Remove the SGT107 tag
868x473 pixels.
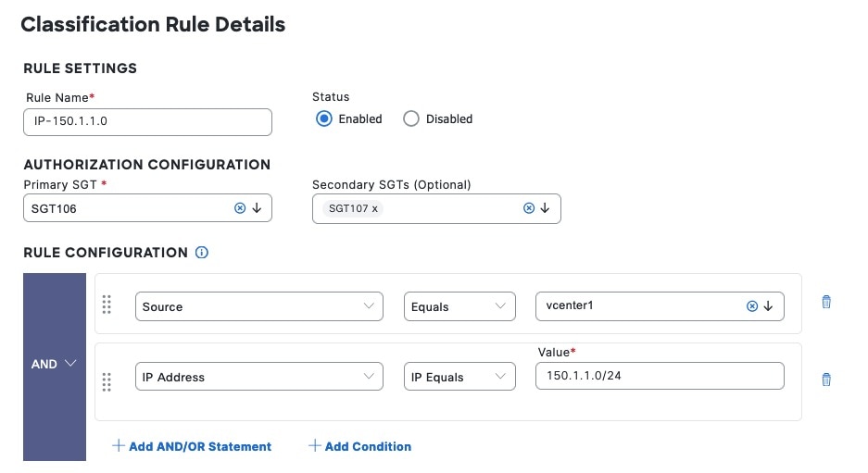point(375,209)
